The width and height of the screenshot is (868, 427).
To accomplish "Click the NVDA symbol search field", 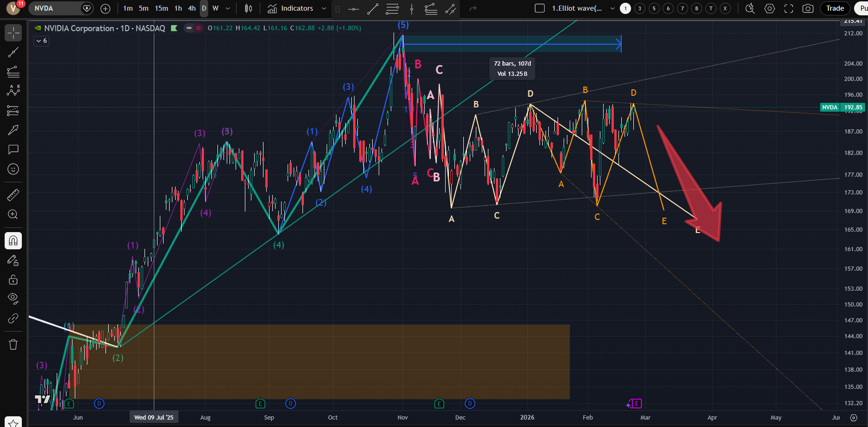I will coord(55,8).
